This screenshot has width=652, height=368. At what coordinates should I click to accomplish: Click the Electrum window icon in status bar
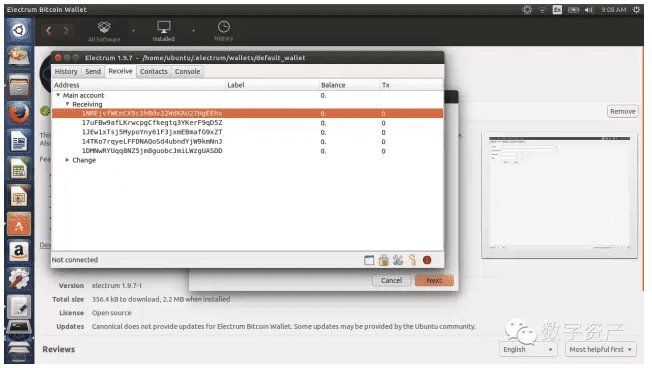click(369, 260)
